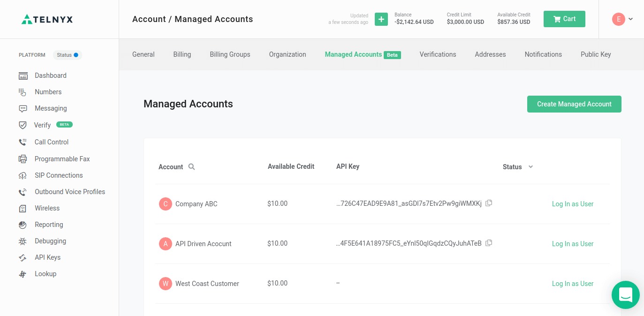Screen dimensions: 644x316
Task: Switch to the Billing tab
Action: [x=182, y=54]
